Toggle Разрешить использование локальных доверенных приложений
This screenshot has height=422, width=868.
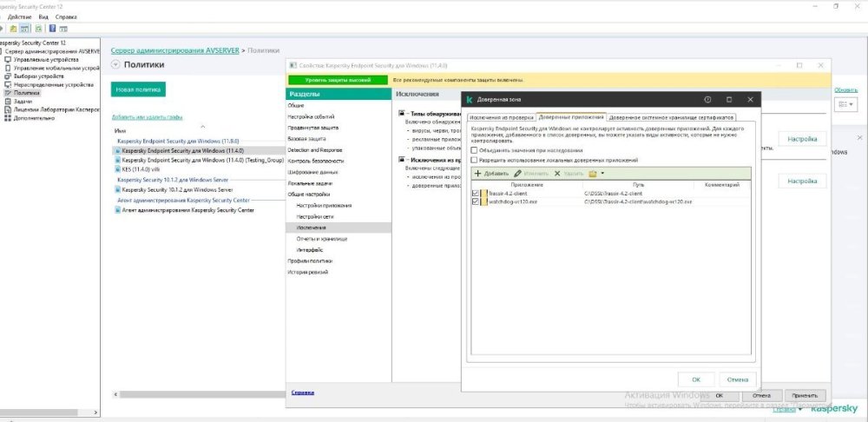(474, 160)
